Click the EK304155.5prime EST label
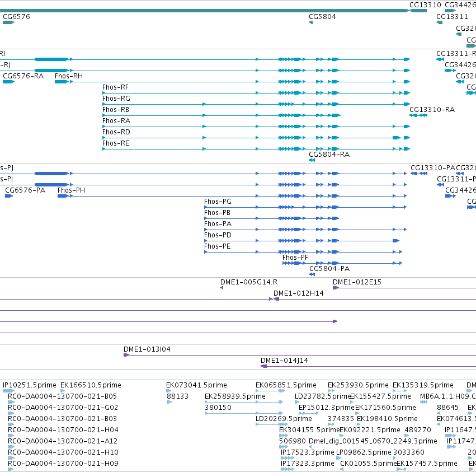 pyautogui.click(x=309, y=430)
